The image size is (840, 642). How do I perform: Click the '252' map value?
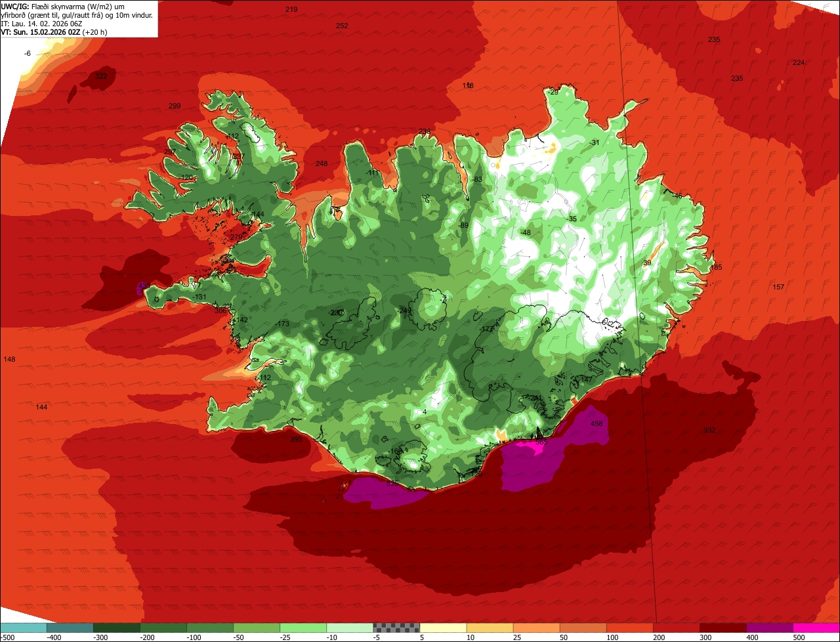pyautogui.click(x=342, y=26)
